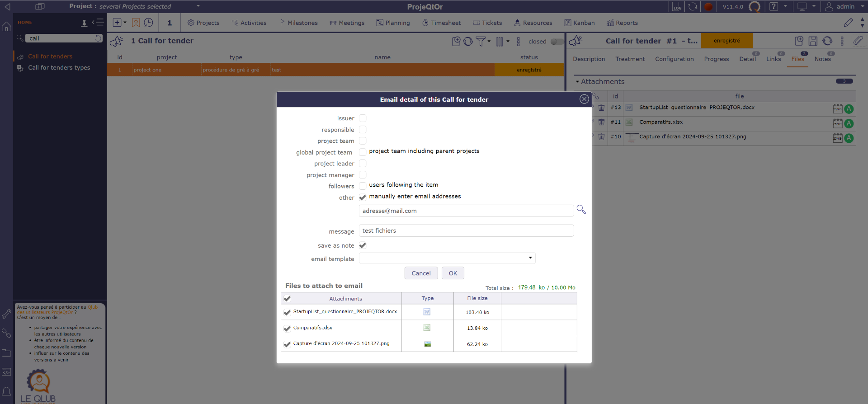Image resolution: width=868 pixels, height=404 pixels.
Task: Uncheck the Comparatifs.xlsx attachment checkbox
Action: coord(287,329)
